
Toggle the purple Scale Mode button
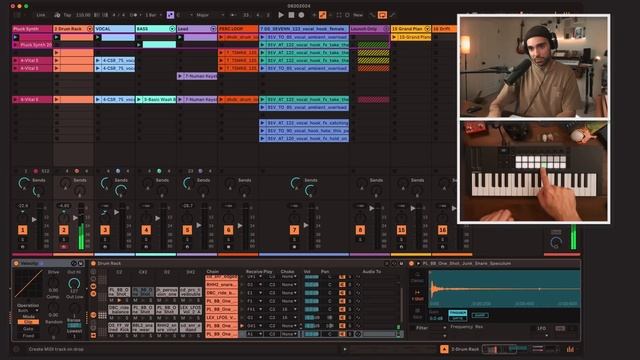[x=170, y=15]
